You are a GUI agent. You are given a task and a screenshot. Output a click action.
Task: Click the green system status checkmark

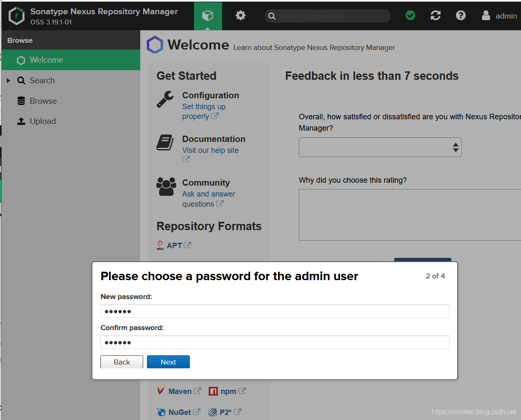point(411,16)
